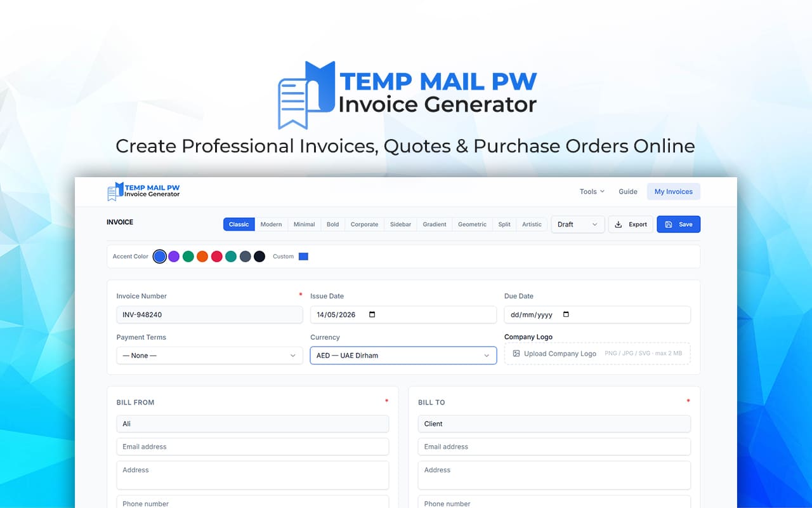Select the Modern template tab
812x508 pixels.
tap(271, 224)
